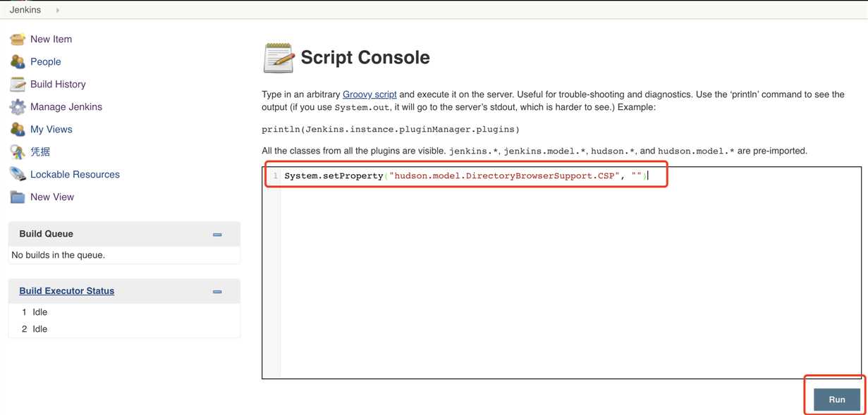The image size is (868, 415).
Task: Open the Jenkins breadcrumb dropdown arrow
Action: [57, 10]
